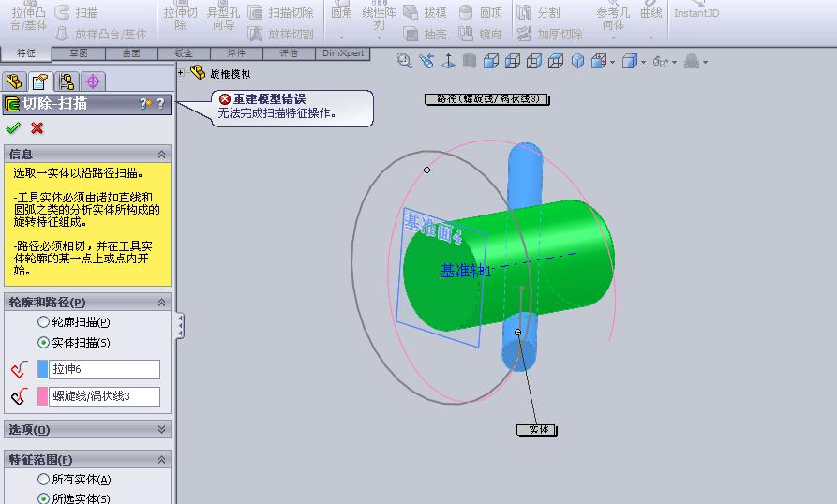Select the 所选实体 radio button

[43, 498]
